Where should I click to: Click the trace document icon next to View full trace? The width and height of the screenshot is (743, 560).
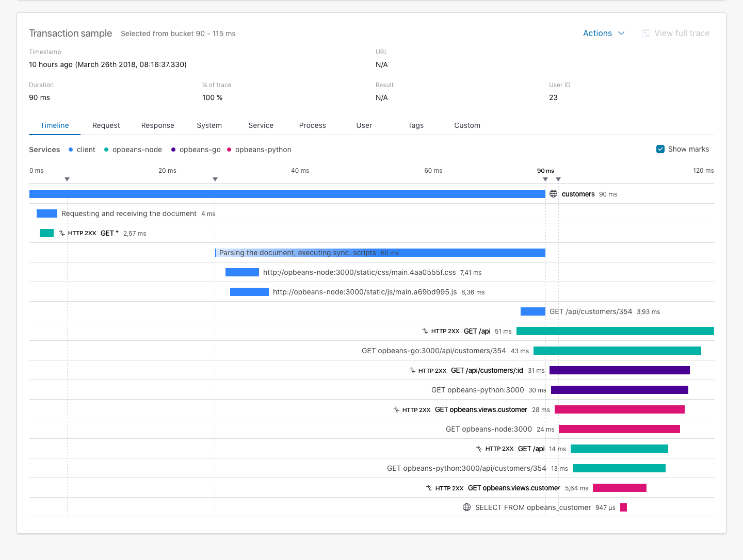click(645, 32)
